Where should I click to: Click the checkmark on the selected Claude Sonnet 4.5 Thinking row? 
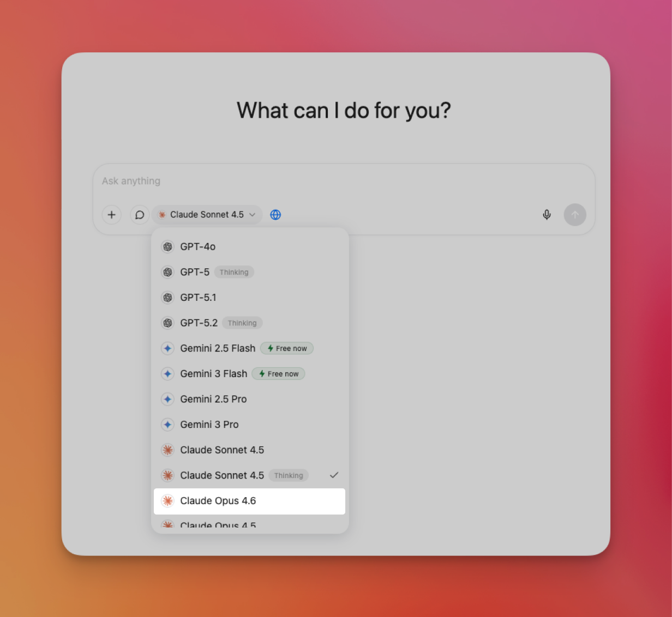(x=334, y=475)
